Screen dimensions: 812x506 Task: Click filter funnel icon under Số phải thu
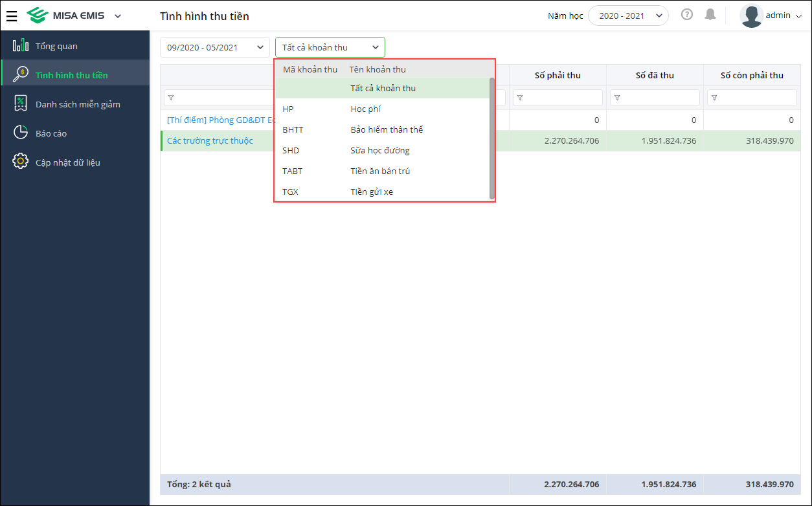point(520,98)
